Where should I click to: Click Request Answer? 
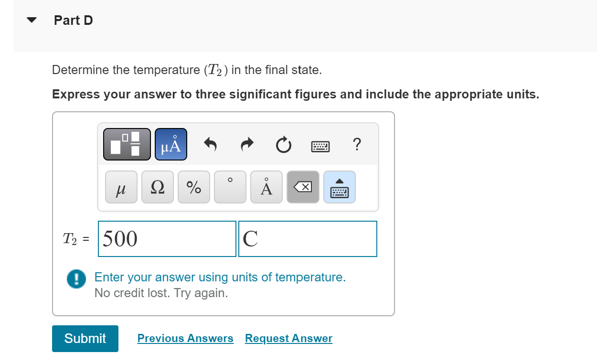click(288, 338)
